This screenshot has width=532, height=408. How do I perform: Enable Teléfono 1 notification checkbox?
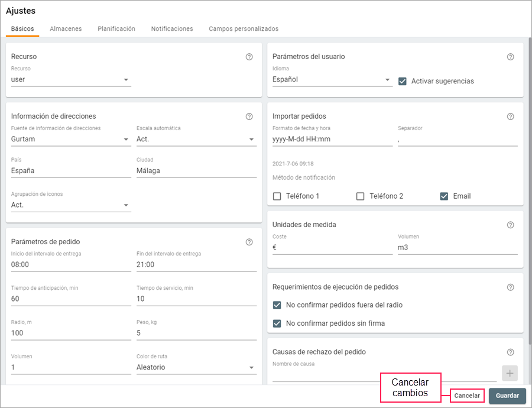(x=277, y=196)
